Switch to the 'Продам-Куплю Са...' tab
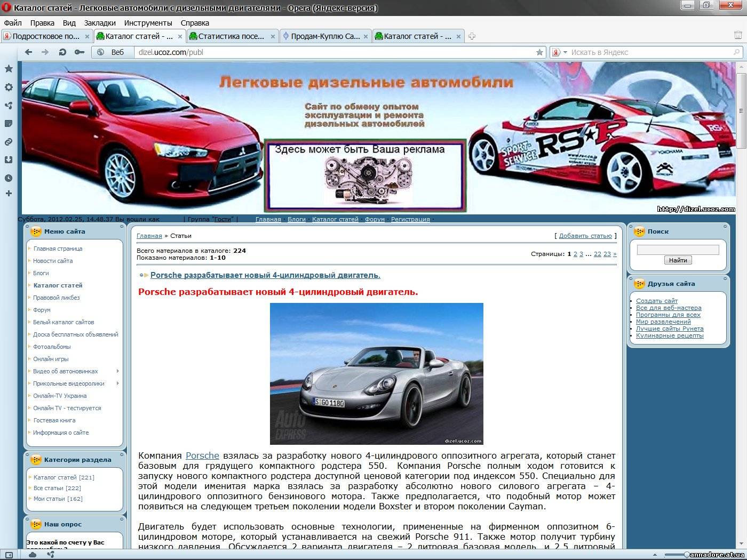The height and width of the screenshot is (560, 747). [325, 36]
